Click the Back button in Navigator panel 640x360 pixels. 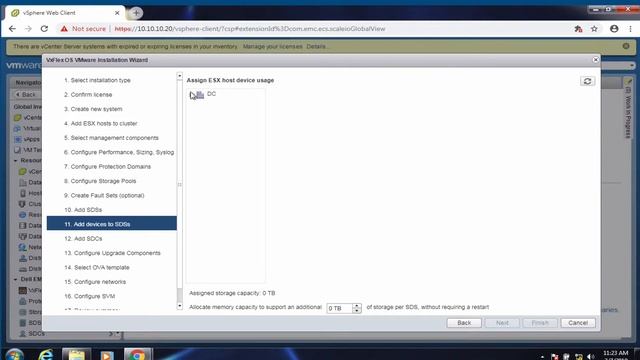tap(26, 94)
